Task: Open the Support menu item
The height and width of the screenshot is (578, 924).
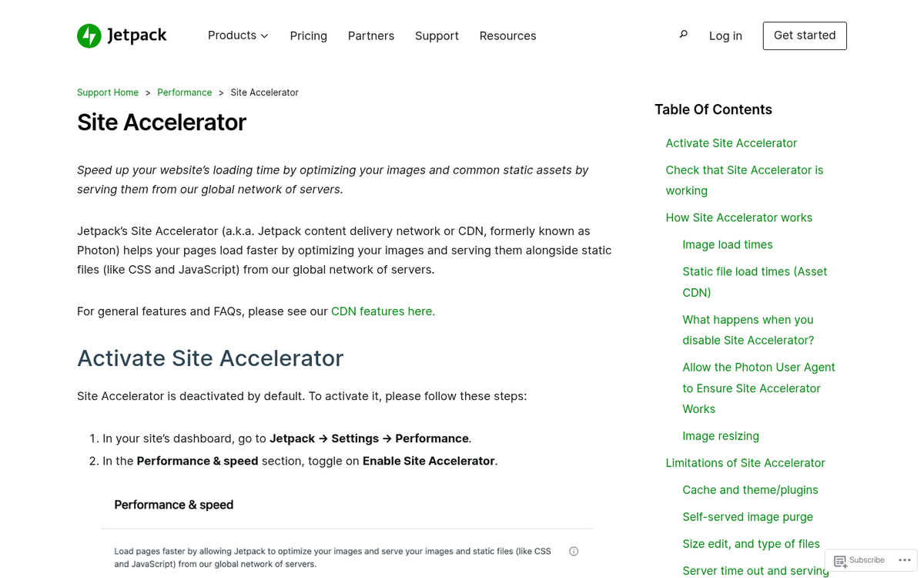Action: point(437,35)
